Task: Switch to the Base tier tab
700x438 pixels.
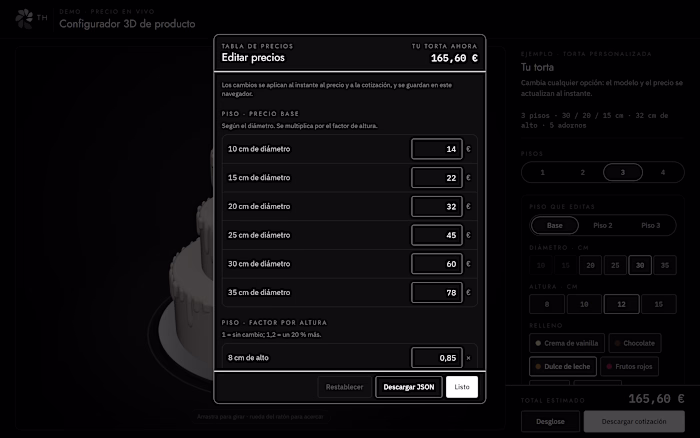Action: 554,225
